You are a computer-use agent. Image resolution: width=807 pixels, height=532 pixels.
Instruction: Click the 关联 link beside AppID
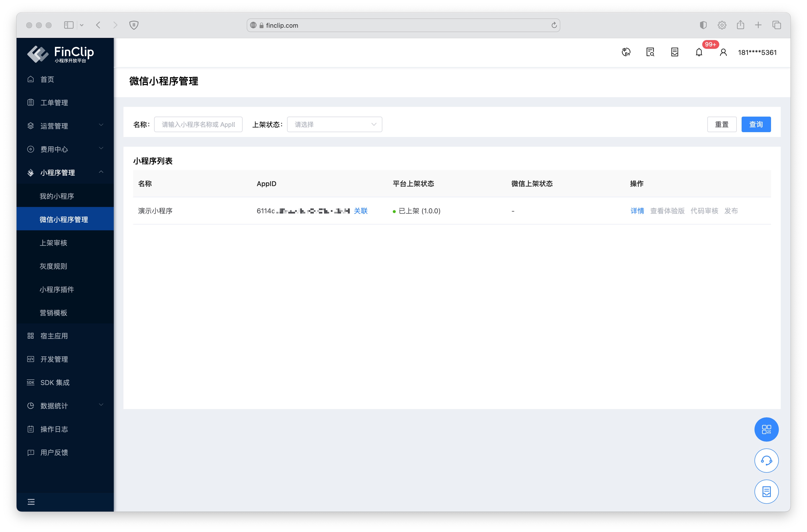point(360,211)
